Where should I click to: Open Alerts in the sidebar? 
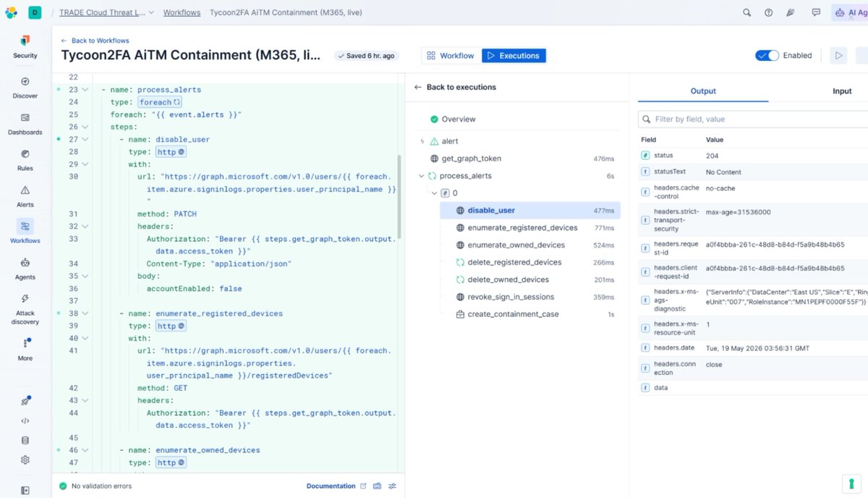25,196
